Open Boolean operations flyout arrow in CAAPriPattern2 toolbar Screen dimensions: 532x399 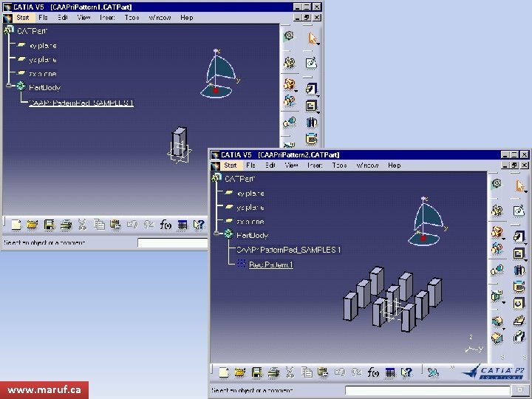503,239
